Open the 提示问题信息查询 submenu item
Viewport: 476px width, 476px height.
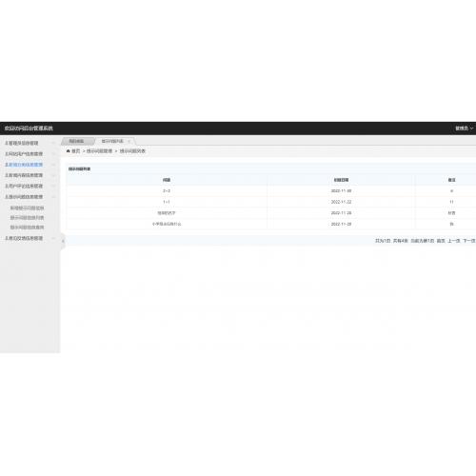(27, 228)
